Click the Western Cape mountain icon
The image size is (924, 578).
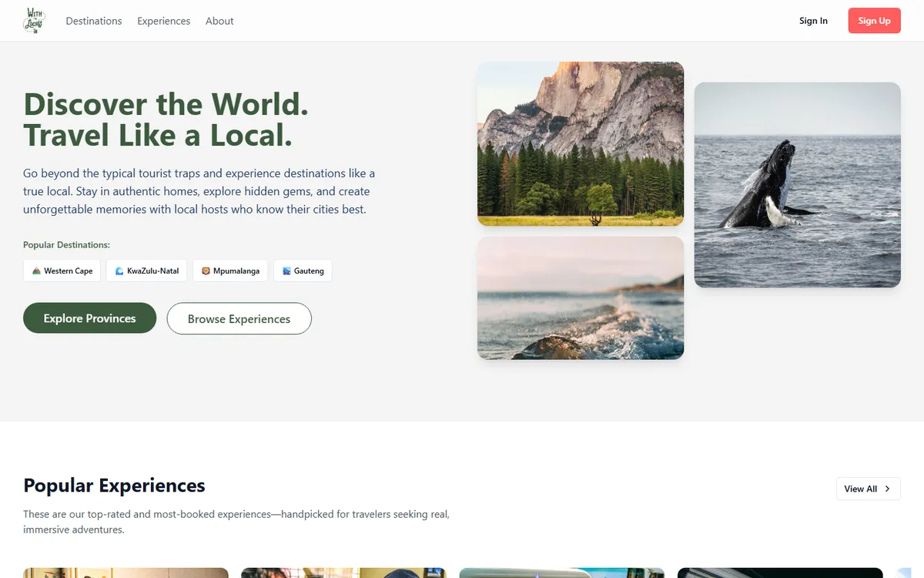[36, 271]
